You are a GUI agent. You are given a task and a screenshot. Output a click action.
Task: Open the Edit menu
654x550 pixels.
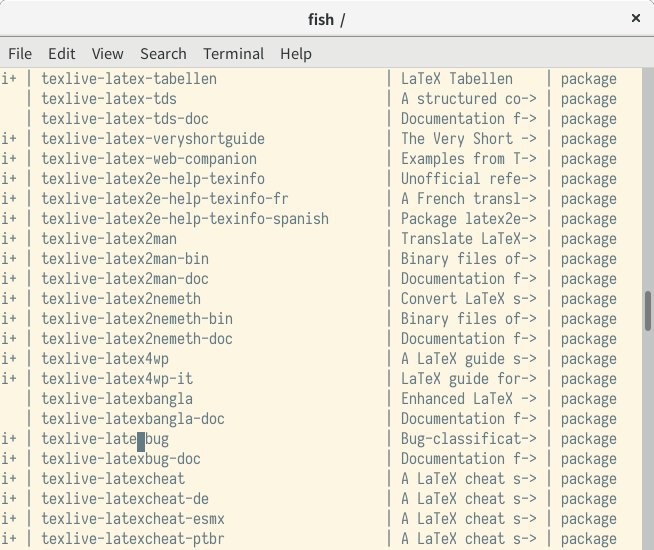(62, 54)
